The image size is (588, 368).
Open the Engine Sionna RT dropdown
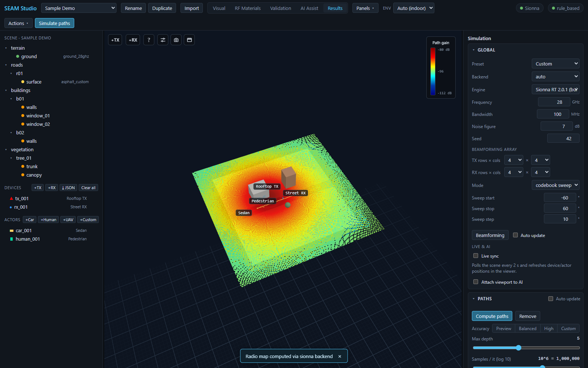pos(556,89)
